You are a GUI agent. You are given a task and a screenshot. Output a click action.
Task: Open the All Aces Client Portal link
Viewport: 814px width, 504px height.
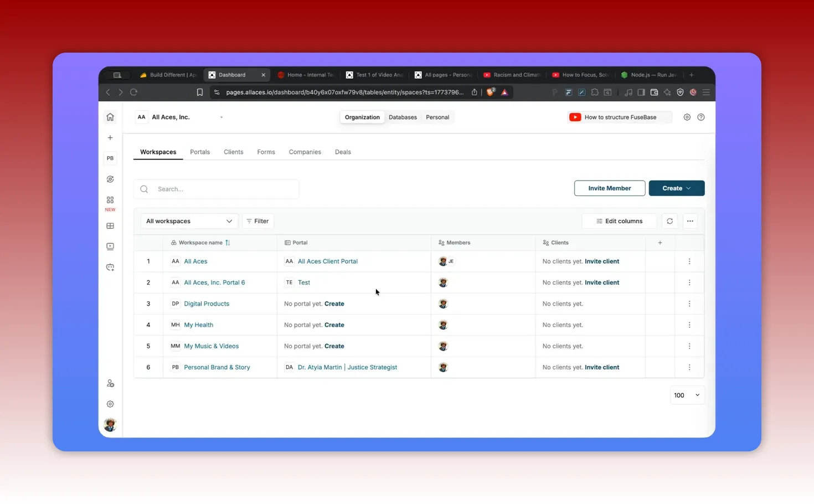click(x=328, y=261)
